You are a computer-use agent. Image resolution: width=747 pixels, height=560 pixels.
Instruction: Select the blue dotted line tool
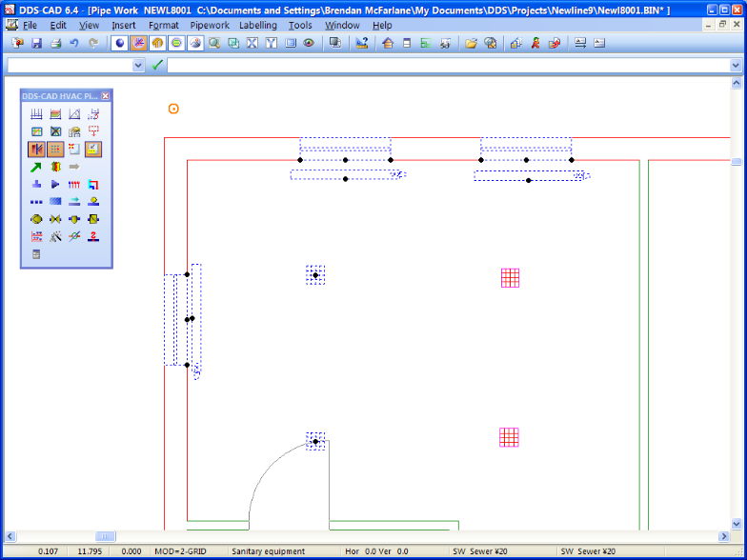36,202
